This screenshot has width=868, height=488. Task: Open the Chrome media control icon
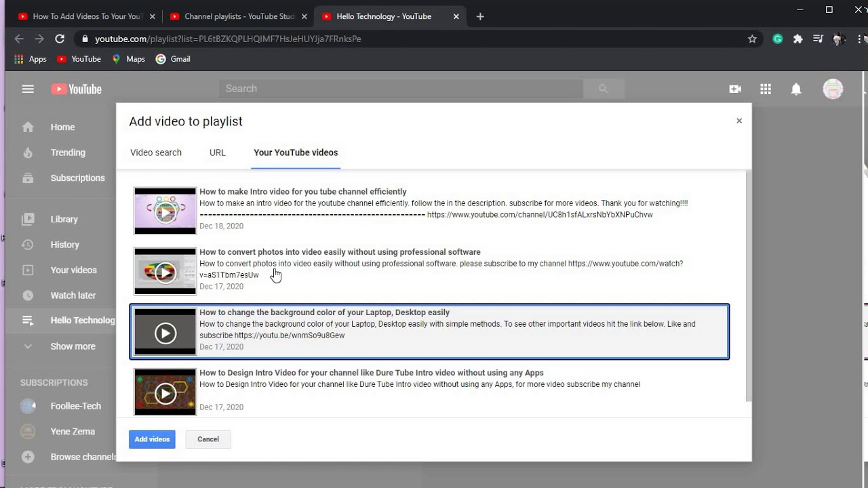tap(818, 39)
